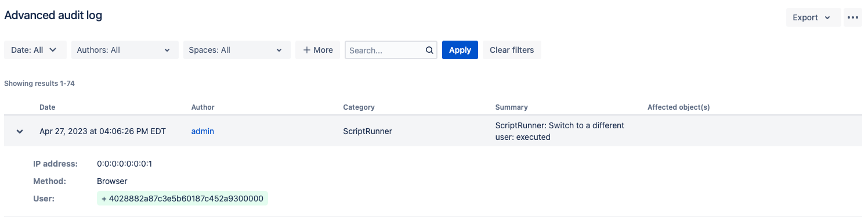Screen dimensions: 868x220
Task: Click the magnifying glass search icon
Action: coord(429,50)
